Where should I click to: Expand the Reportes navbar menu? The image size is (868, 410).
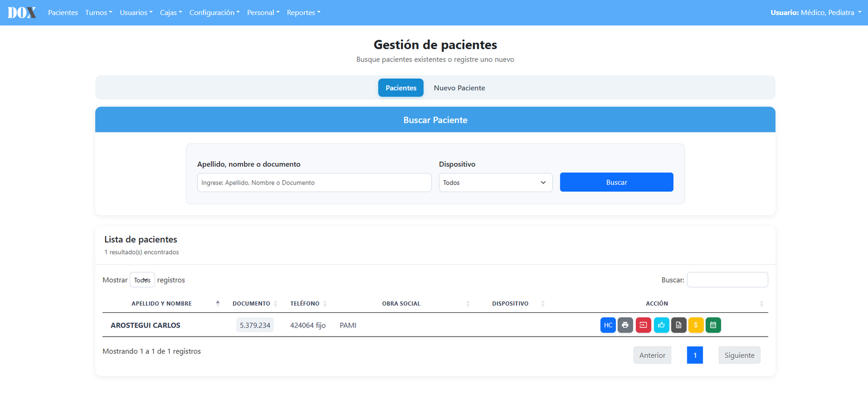(304, 12)
